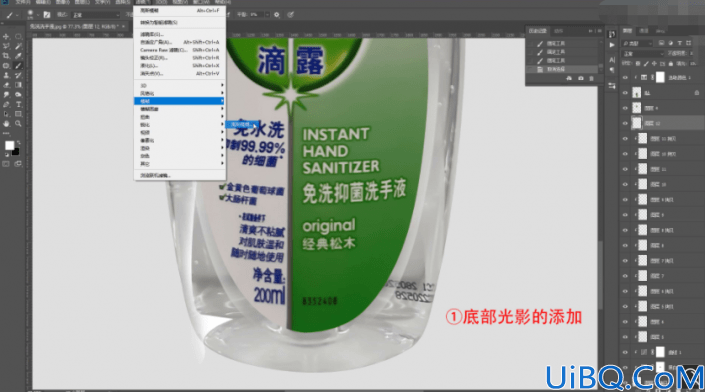Select the Path Selection tool

coord(6,114)
